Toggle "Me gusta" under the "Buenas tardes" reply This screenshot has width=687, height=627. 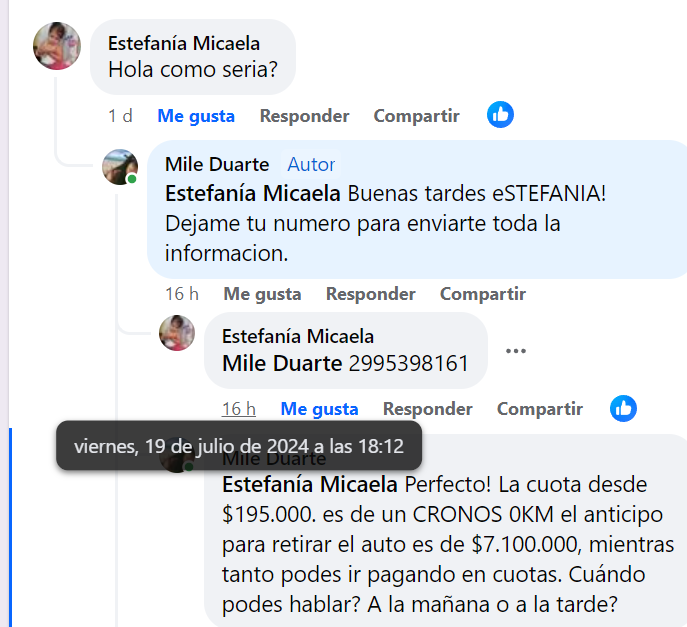coord(262,294)
